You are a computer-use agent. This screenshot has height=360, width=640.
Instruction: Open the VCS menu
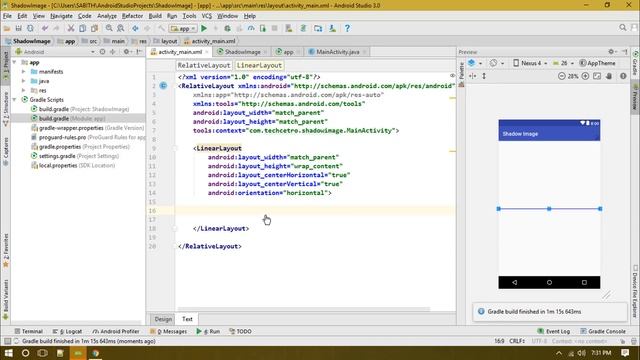[207, 16]
